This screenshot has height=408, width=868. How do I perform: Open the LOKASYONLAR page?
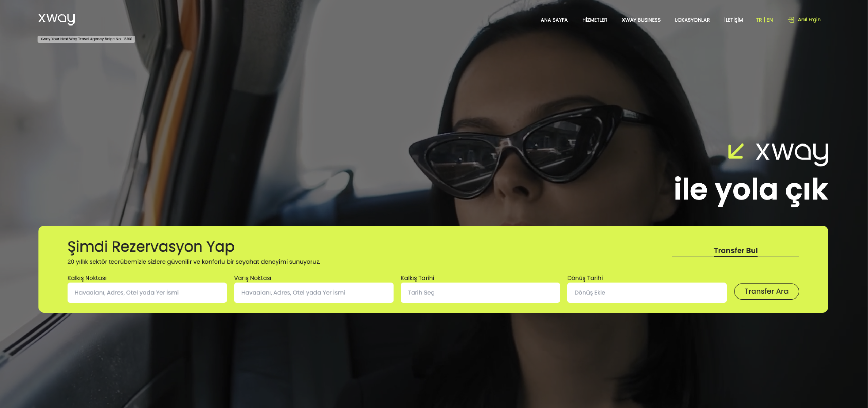click(692, 20)
